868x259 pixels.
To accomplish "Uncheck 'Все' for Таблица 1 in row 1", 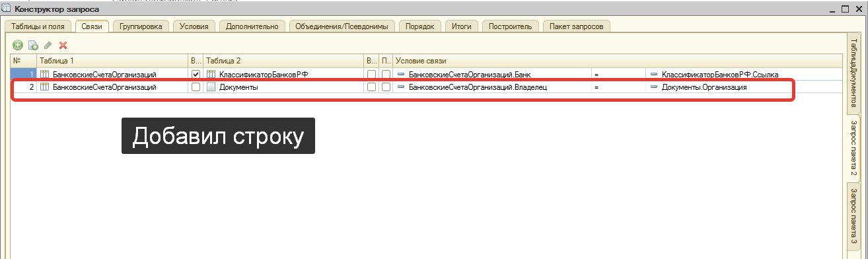I will (x=196, y=75).
